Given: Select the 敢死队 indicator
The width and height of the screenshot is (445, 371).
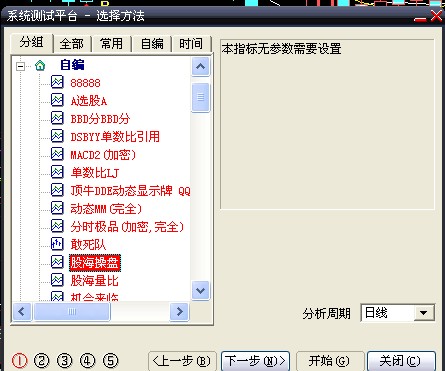Looking at the screenshot, I should point(88,245).
